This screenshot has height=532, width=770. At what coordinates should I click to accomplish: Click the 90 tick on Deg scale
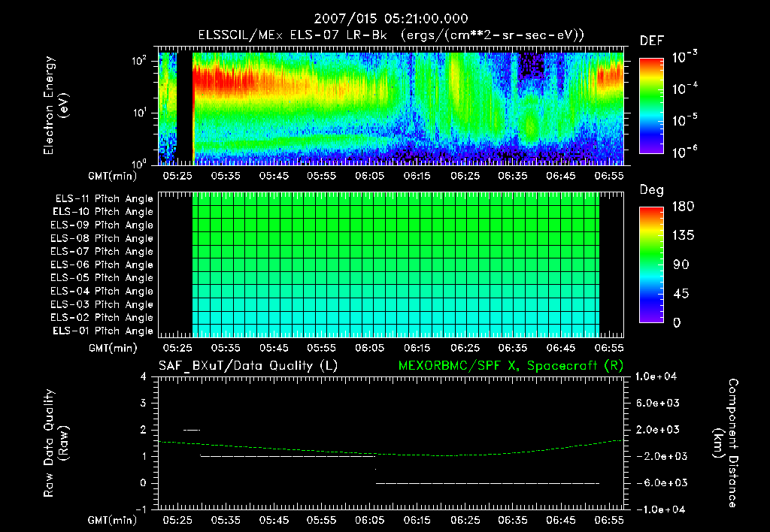click(x=681, y=265)
